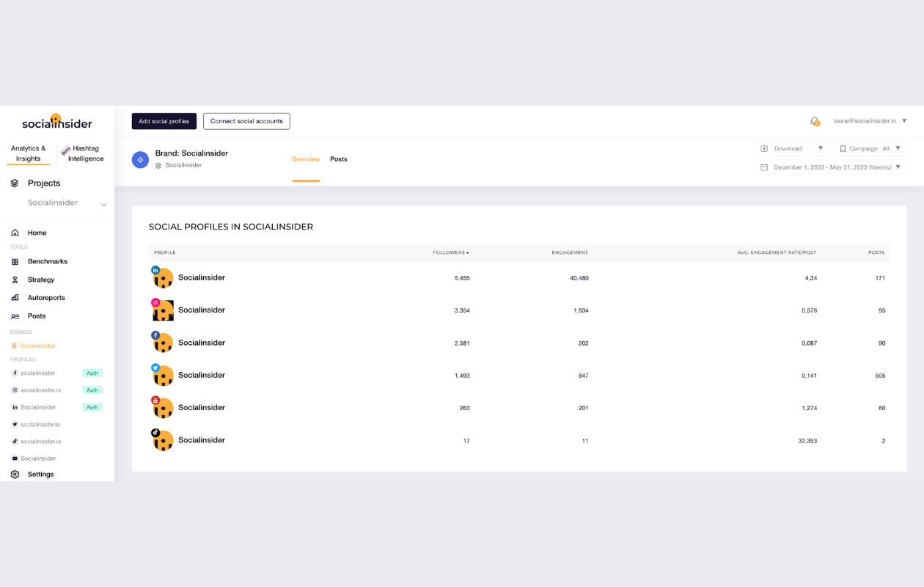Select Analytics & Insights tab
Screen dimensions: 924x587
(x=29, y=153)
